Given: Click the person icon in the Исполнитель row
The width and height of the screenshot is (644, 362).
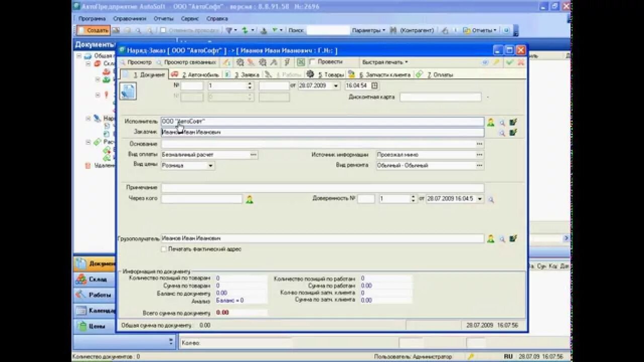Looking at the screenshot, I should [x=491, y=122].
